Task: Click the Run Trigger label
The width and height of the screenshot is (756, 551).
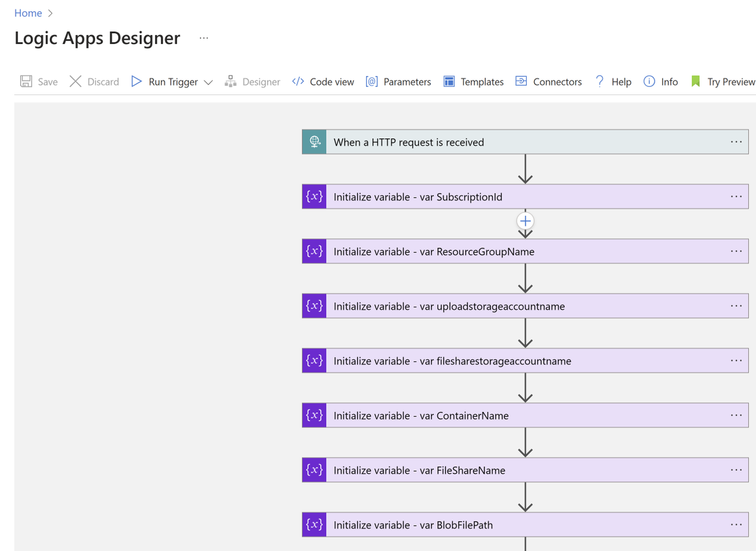Action: (x=173, y=82)
